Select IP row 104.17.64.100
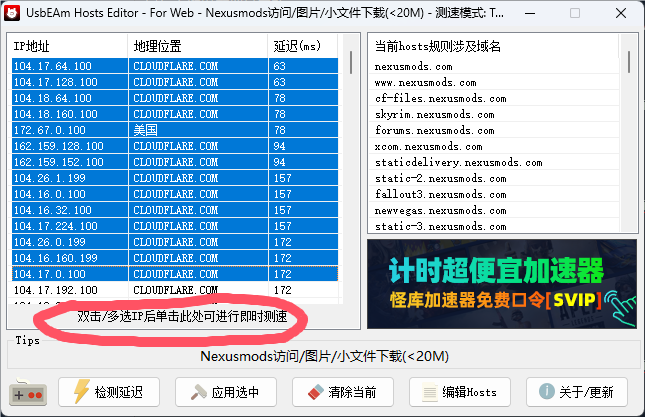This screenshot has height=417, width=645. point(175,66)
